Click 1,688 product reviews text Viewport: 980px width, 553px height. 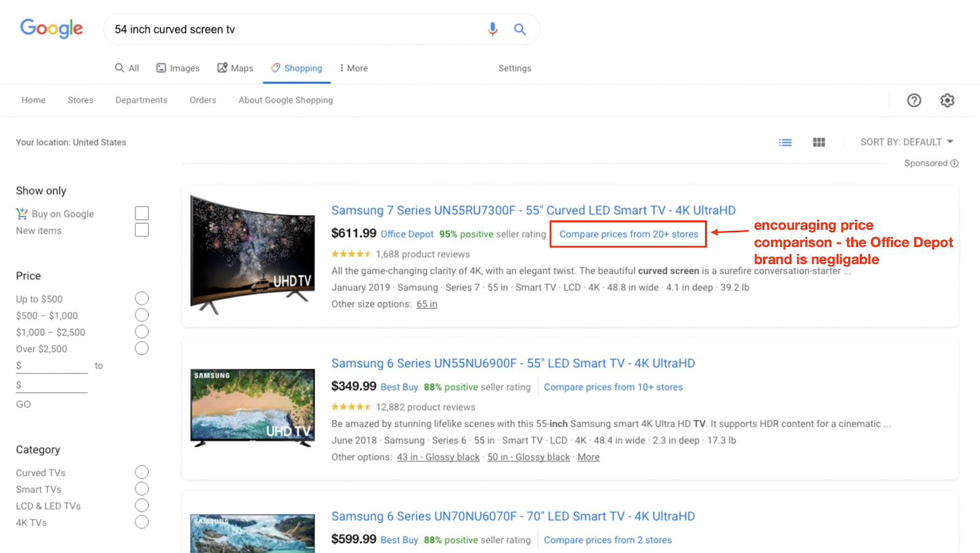[423, 254]
